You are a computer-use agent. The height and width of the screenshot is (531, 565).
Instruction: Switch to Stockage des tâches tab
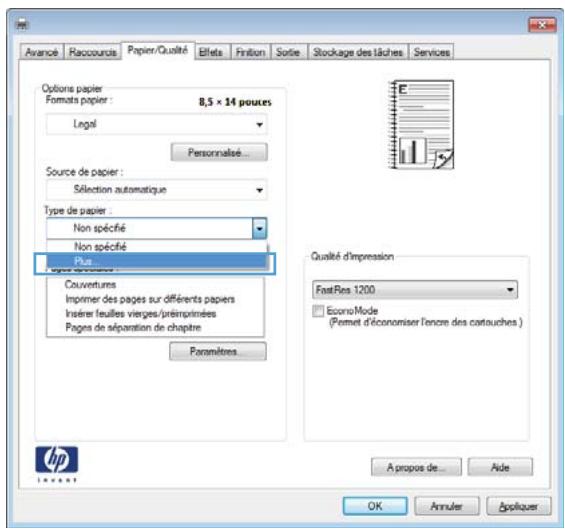(x=357, y=52)
